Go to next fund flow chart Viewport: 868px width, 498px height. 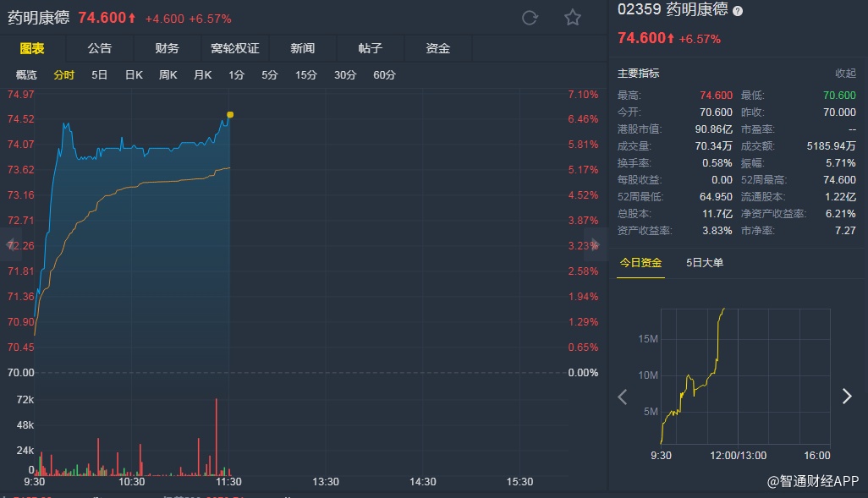pos(847,397)
